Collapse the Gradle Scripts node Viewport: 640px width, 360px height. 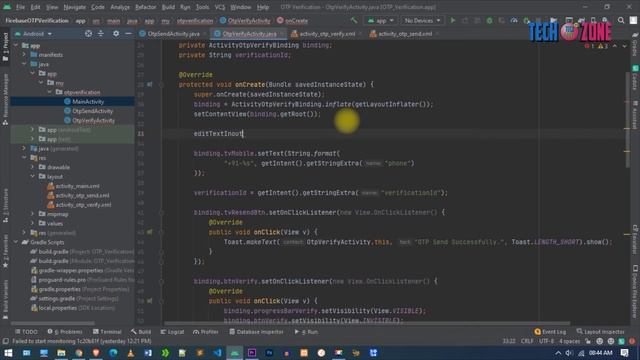coord(16,242)
